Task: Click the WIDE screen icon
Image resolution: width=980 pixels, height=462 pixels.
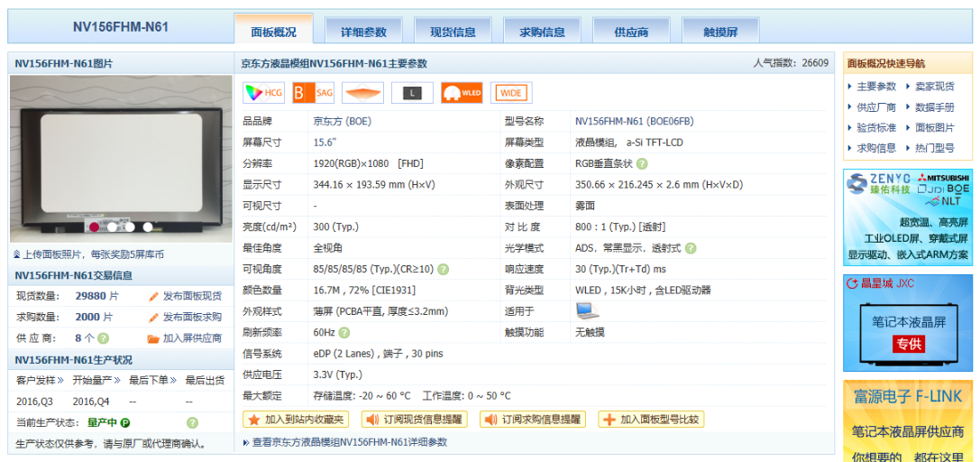Action: [511, 93]
